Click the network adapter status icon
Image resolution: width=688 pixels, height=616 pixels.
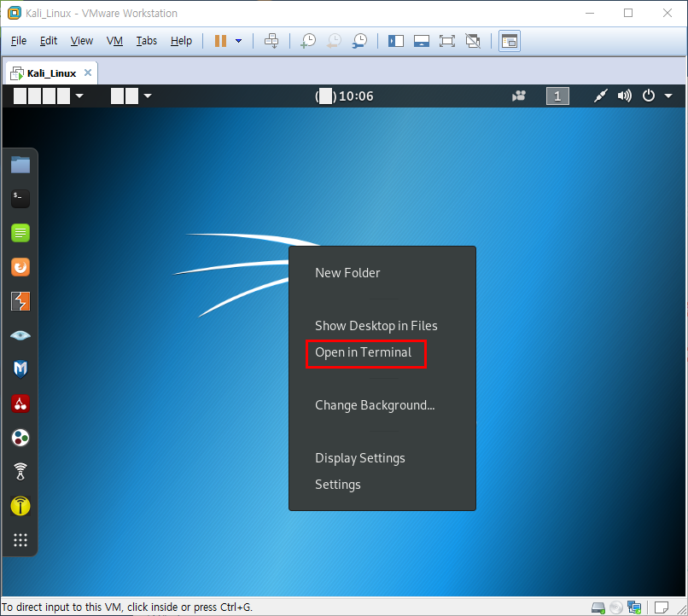(x=634, y=607)
